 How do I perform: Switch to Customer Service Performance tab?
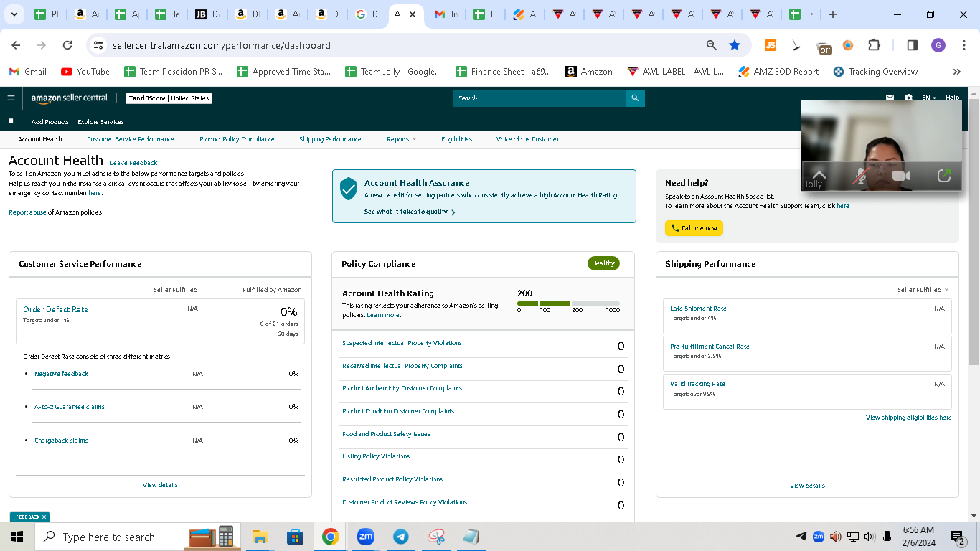(131, 139)
